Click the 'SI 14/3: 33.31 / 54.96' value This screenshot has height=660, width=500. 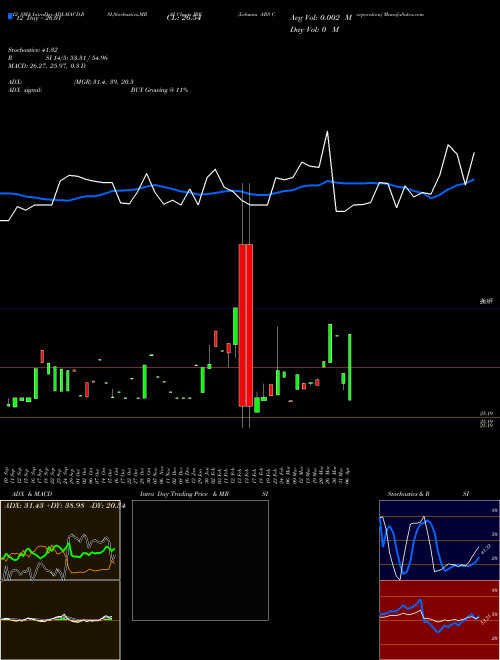click(x=77, y=58)
